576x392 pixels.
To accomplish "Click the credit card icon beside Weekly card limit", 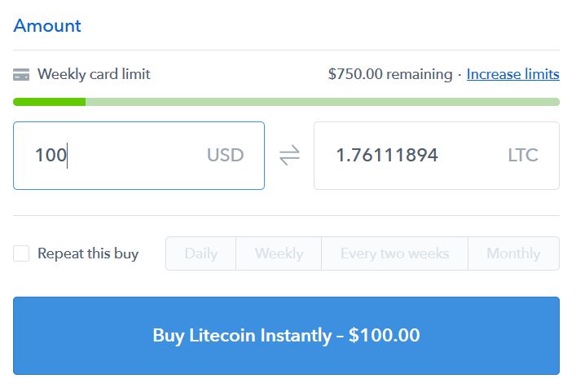I will pos(21,74).
